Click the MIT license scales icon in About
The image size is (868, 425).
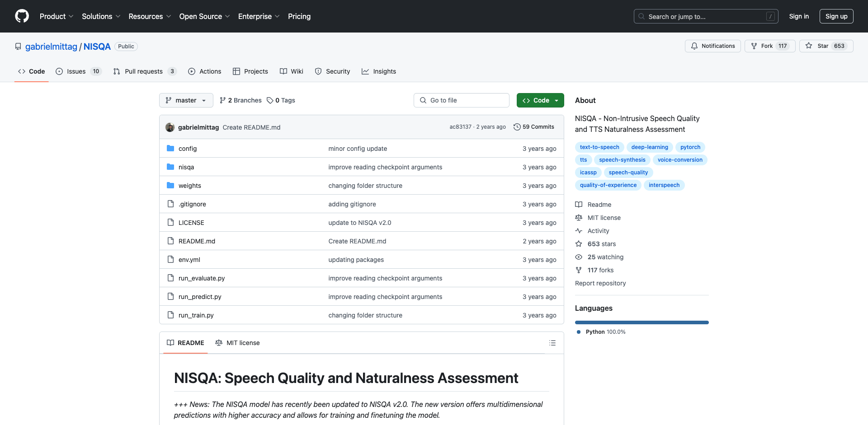click(579, 218)
